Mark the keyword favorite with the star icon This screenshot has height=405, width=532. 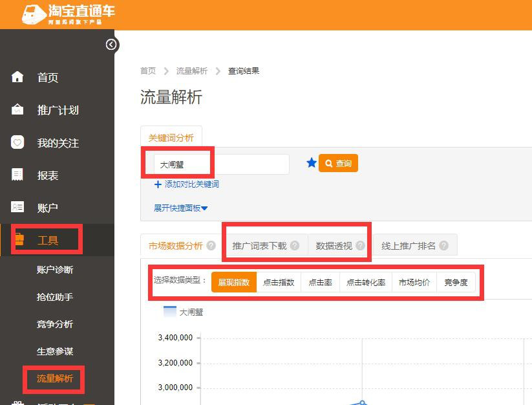tap(312, 163)
